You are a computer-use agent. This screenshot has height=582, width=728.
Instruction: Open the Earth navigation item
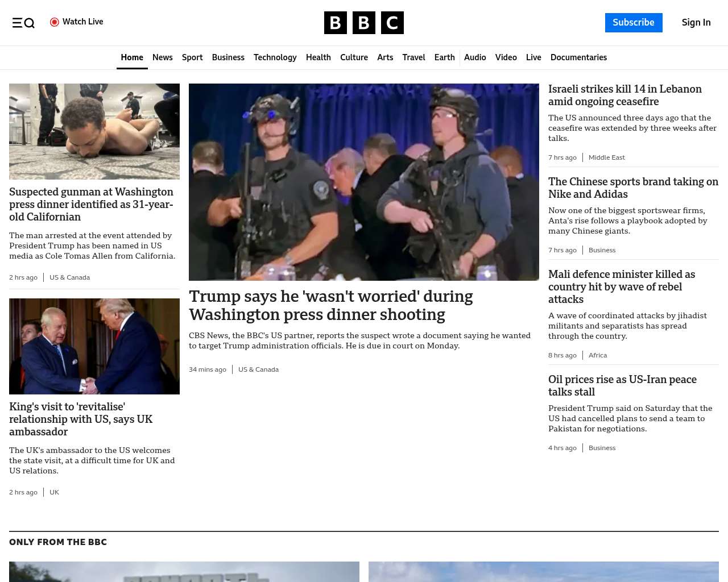[x=444, y=57]
